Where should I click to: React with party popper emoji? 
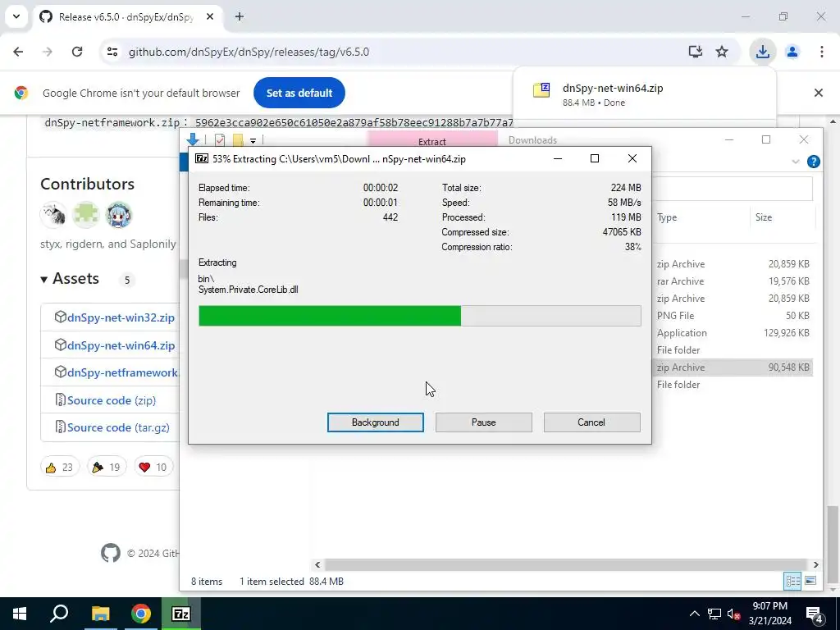pyautogui.click(x=106, y=467)
